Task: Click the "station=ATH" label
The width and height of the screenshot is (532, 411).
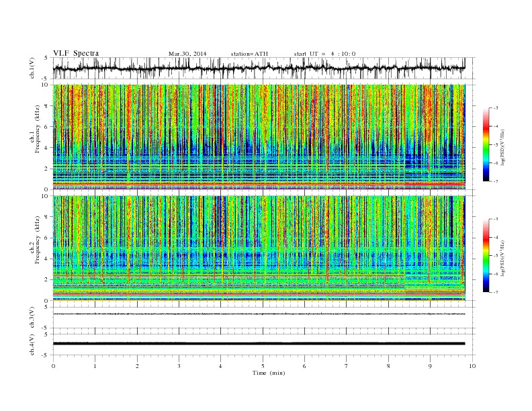Action: pos(249,54)
